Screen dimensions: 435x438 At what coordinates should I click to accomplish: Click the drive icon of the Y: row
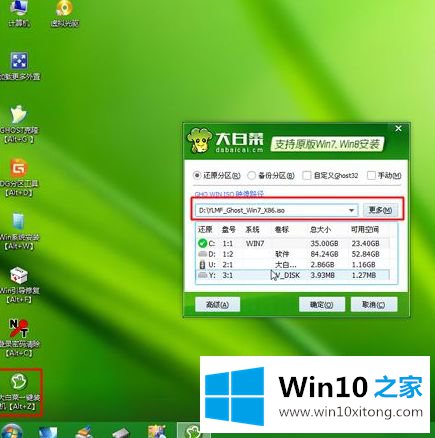(x=202, y=275)
